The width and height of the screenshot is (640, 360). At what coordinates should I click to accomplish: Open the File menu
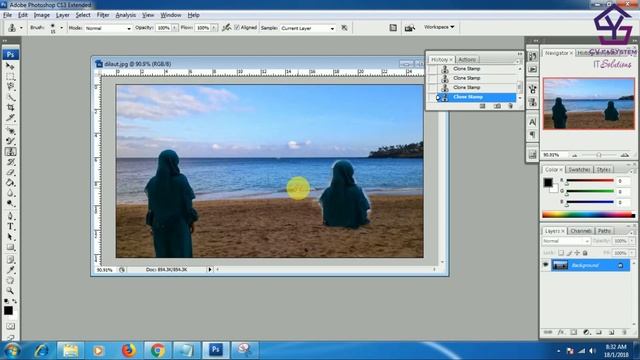7,15
